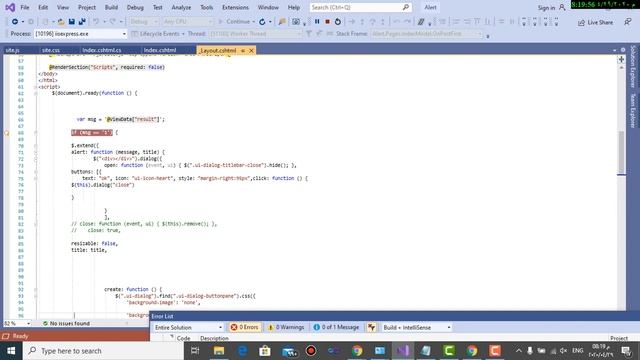Click the account person icon next to Sign in

[562, 7]
